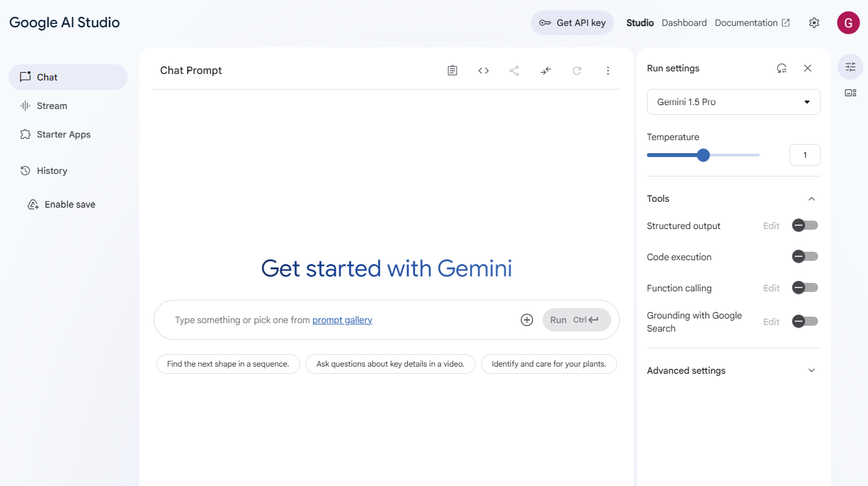This screenshot has height=486, width=868.
Task: Turn on Code execution toggle
Action: pos(805,257)
